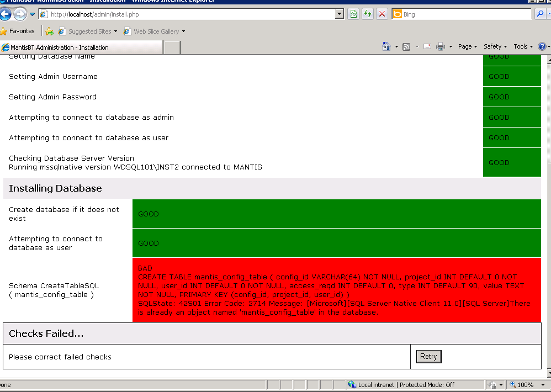Select the MantisBT Administration - Installation tab
Screen dimensions: 551x392
82,47
